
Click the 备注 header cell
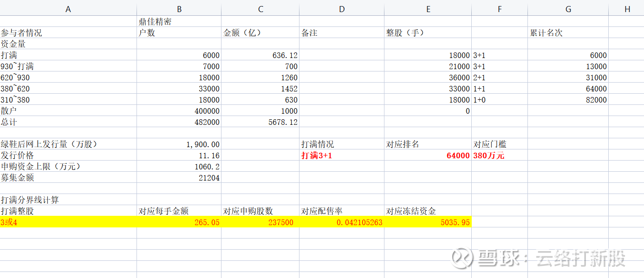[x=342, y=32]
